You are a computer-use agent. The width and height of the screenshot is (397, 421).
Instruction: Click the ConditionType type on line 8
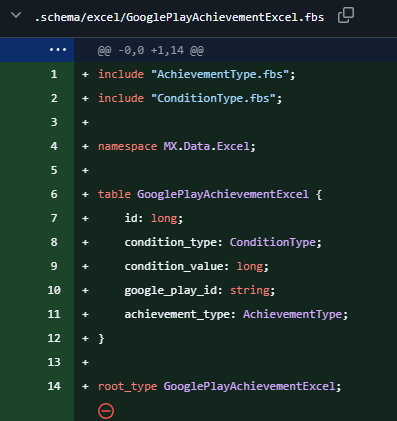pyautogui.click(x=273, y=242)
